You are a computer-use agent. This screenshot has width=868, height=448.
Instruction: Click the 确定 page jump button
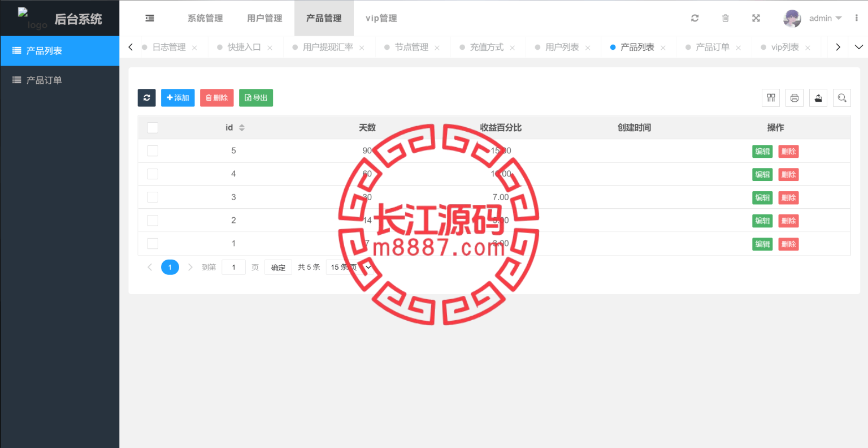coord(278,267)
